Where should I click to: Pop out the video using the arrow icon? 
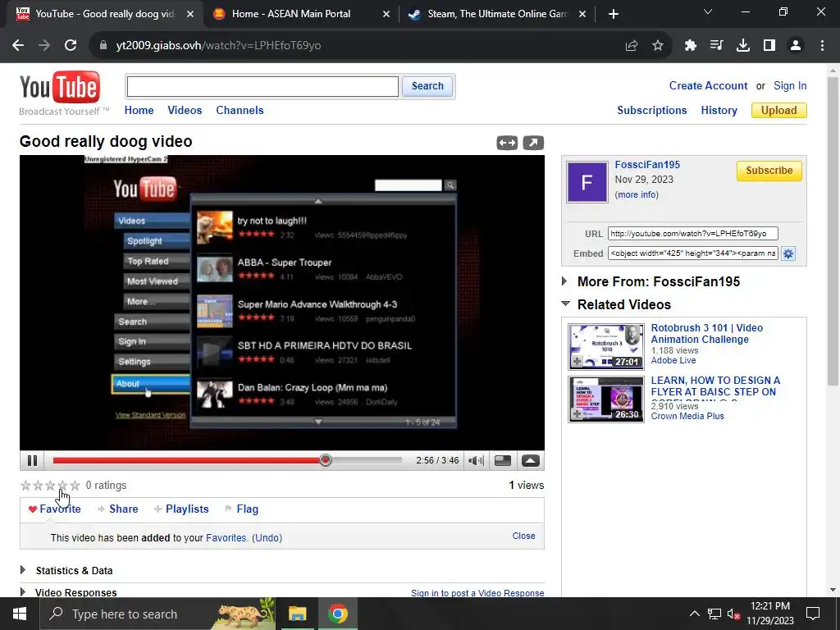click(533, 143)
